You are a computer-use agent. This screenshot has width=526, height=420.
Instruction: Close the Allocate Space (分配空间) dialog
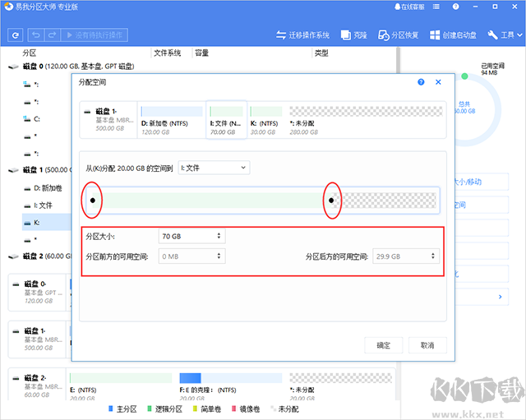point(438,82)
